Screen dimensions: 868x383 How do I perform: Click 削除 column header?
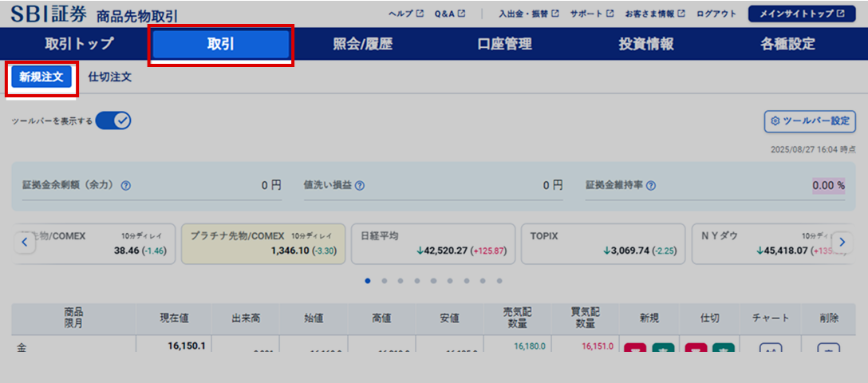click(829, 318)
